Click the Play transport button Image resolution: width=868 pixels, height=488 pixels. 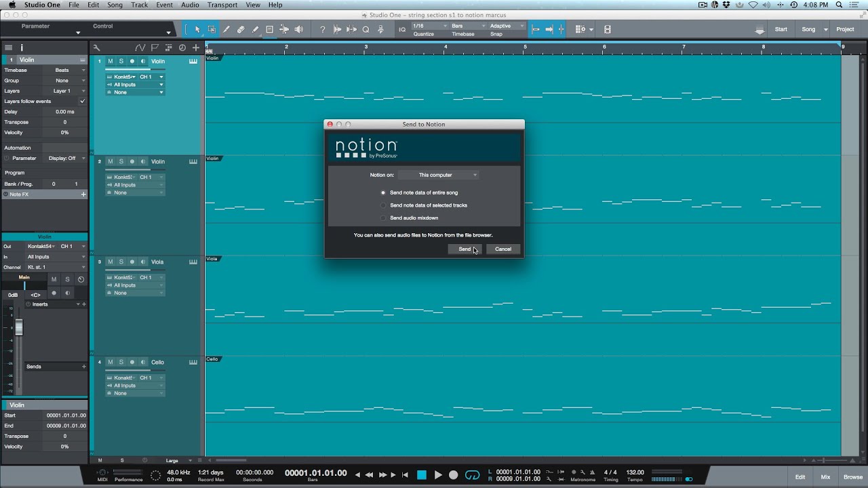coord(437,475)
